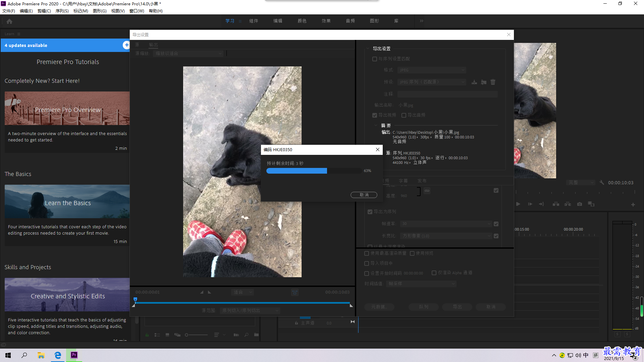Click the Lift icon in program monitor
Viewport: 644px width, 362px height.
tap(556, 204)
